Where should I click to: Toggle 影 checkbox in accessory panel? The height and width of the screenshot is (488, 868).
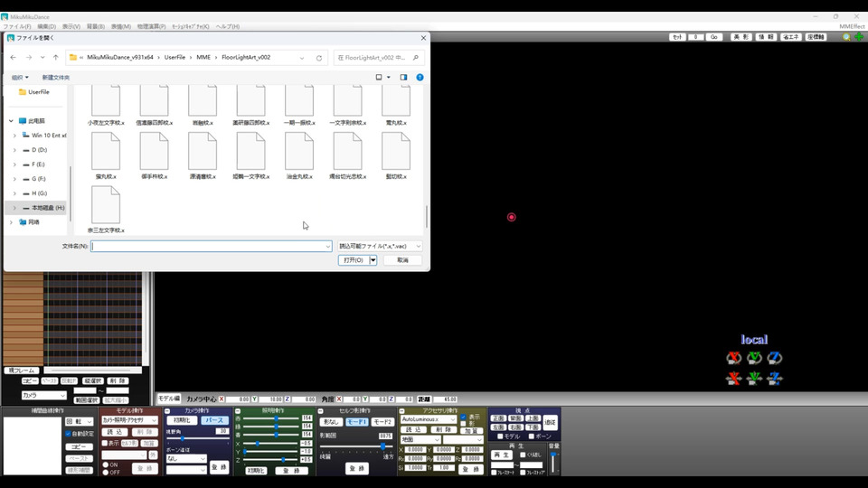(463, 424)
